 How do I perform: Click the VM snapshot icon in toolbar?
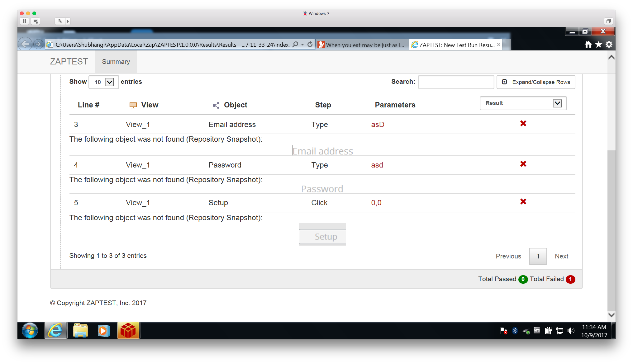coord(36,21)
